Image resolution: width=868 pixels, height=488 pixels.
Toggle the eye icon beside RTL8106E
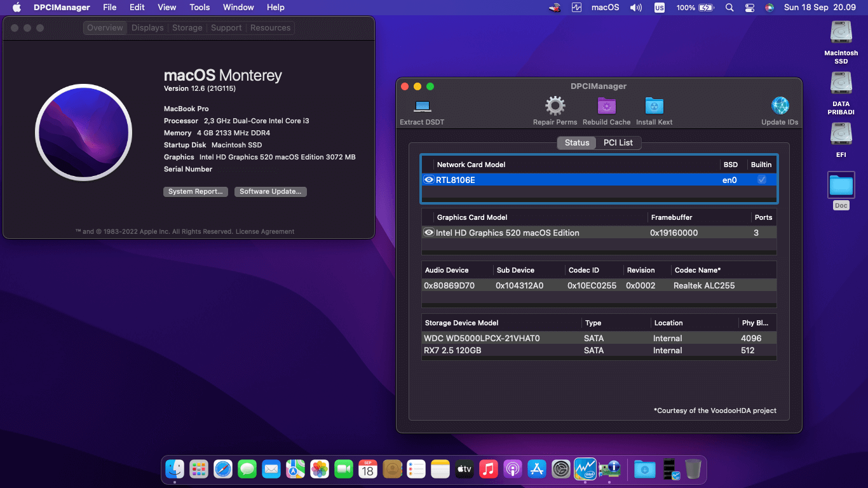(429, 180)
